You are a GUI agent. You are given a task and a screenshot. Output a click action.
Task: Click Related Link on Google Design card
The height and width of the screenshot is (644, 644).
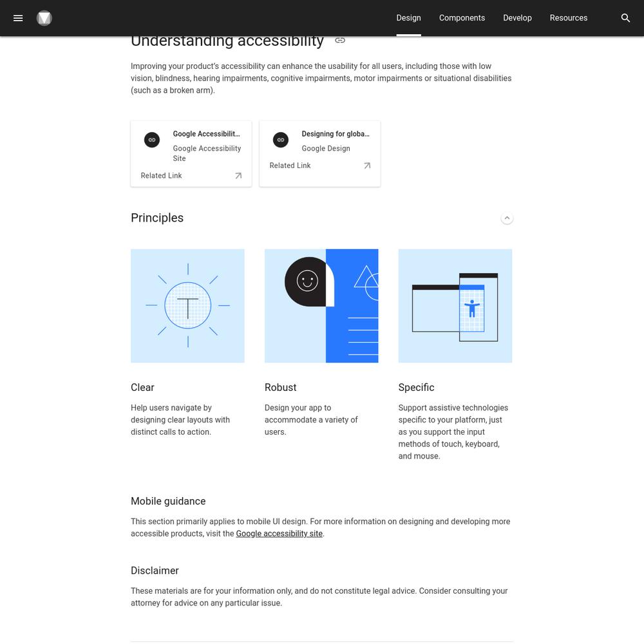pos(290,166)
